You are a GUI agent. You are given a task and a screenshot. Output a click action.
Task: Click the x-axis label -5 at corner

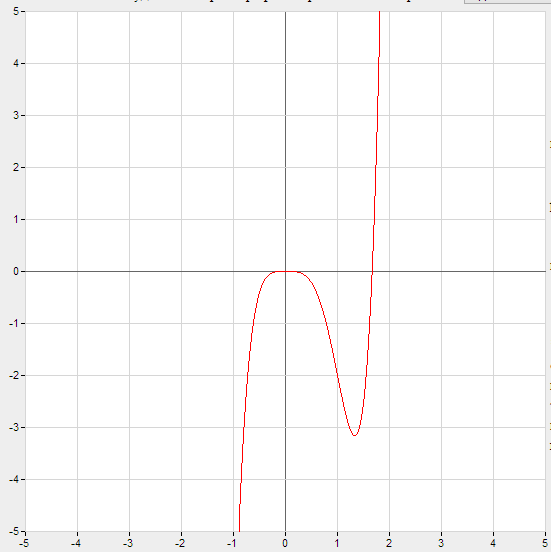(24, 544)
